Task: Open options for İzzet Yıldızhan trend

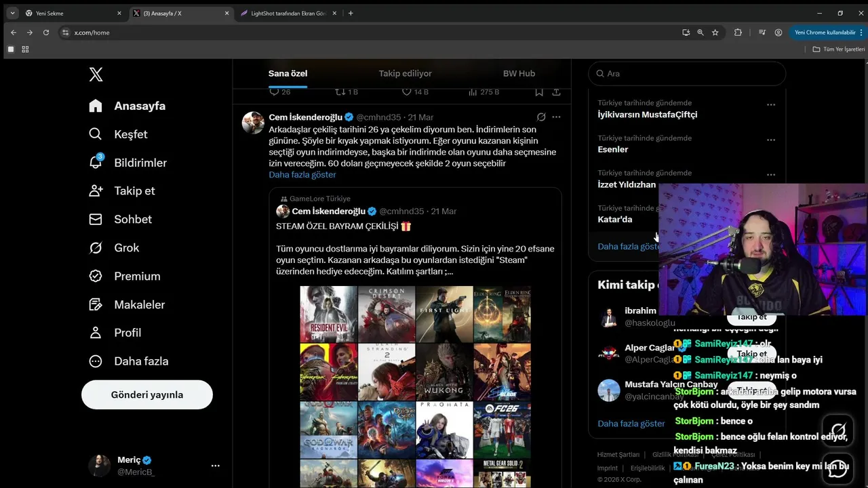Action: pos(771,175)
